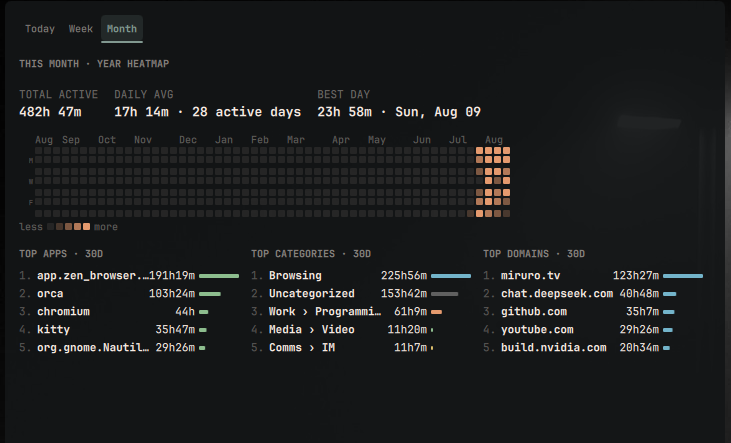
Task: Select orca in the Top Apps list
Action: point(129,294)
